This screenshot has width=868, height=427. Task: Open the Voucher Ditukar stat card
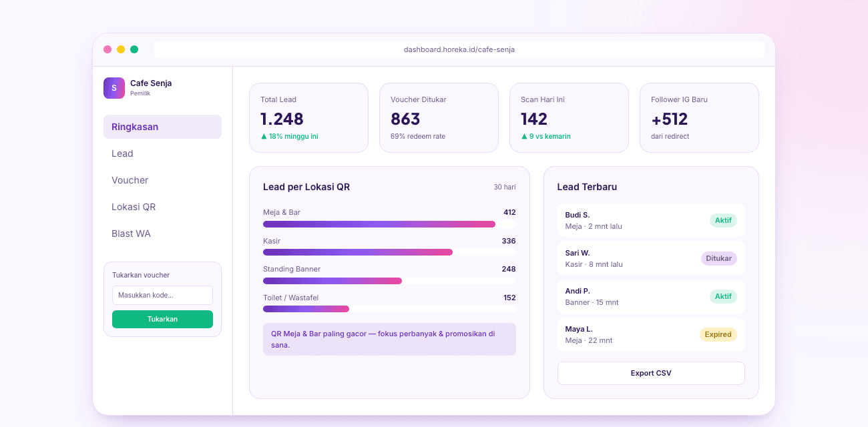(439, 117)
